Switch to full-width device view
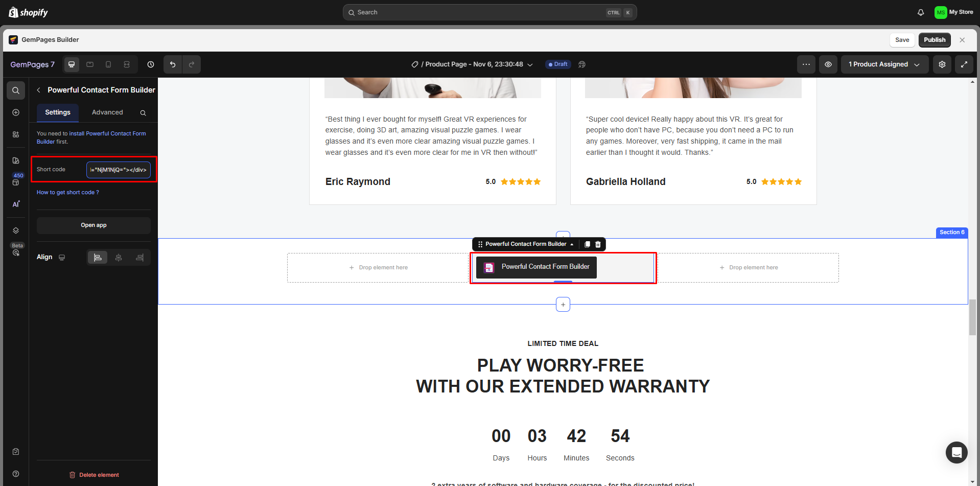The image size is (980, 486). (127, 64)
